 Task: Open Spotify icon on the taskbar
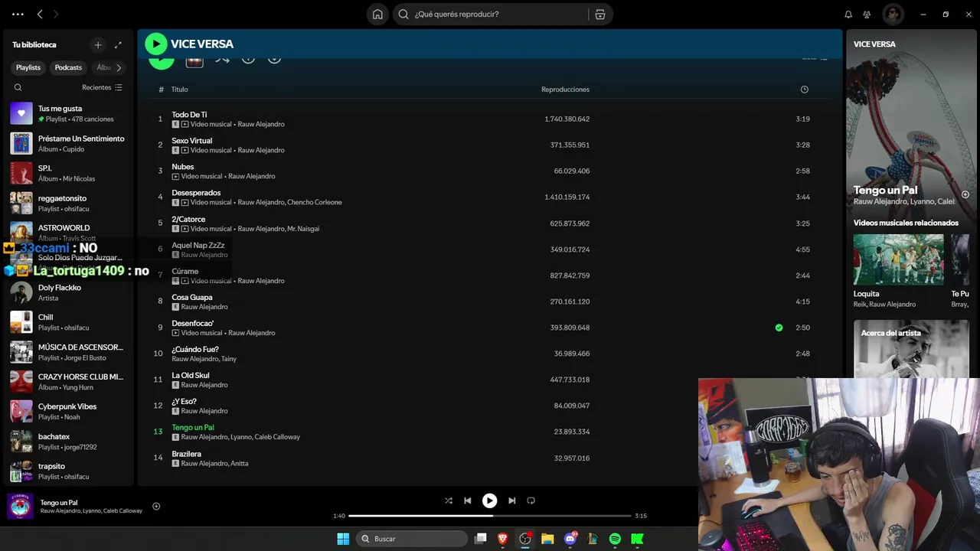click(x=615, y=539)
